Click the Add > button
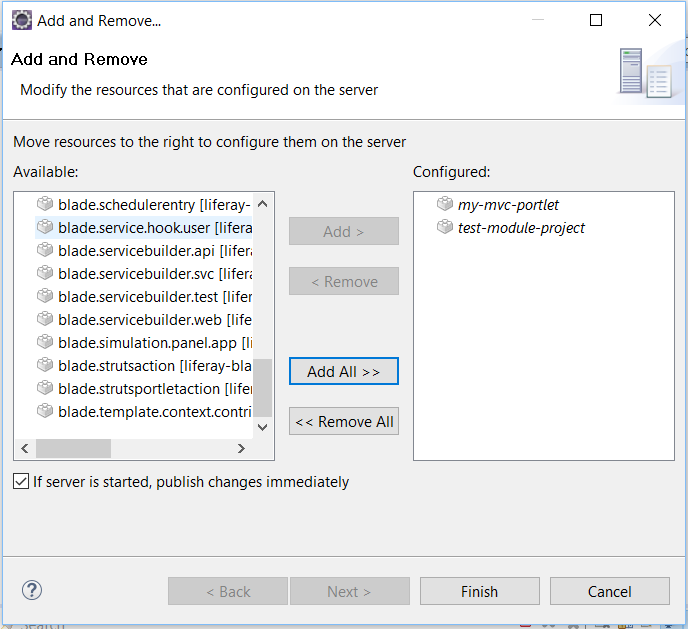Viewport: 688px width, 629px height. (344, 231)
